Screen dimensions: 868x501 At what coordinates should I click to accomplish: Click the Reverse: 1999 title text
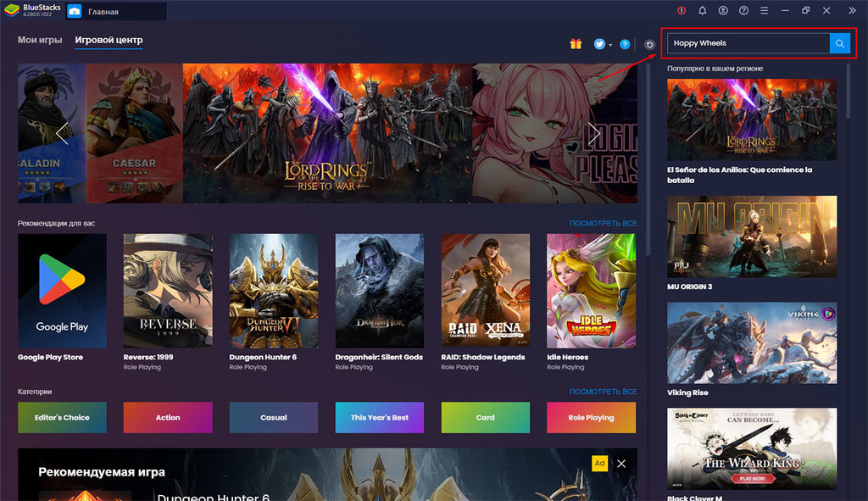click(147, 357)
